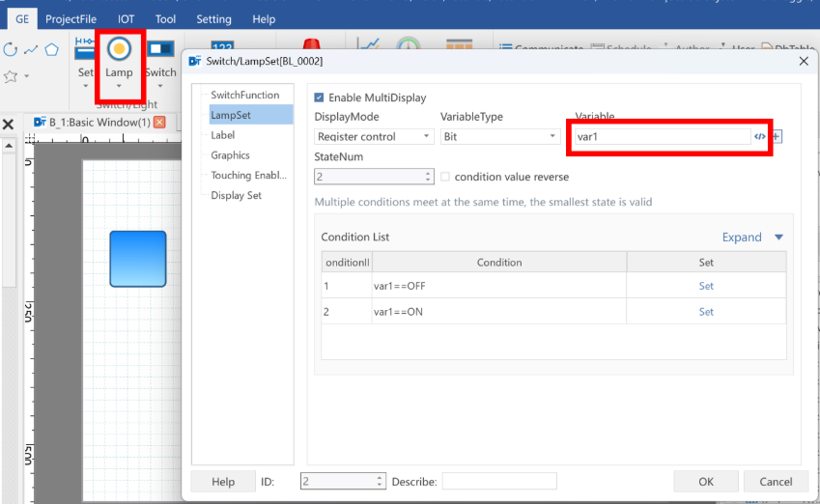The image size is (820, 504).
Task: Open the dropdown arrow under Switch
Action: point(160,86)
